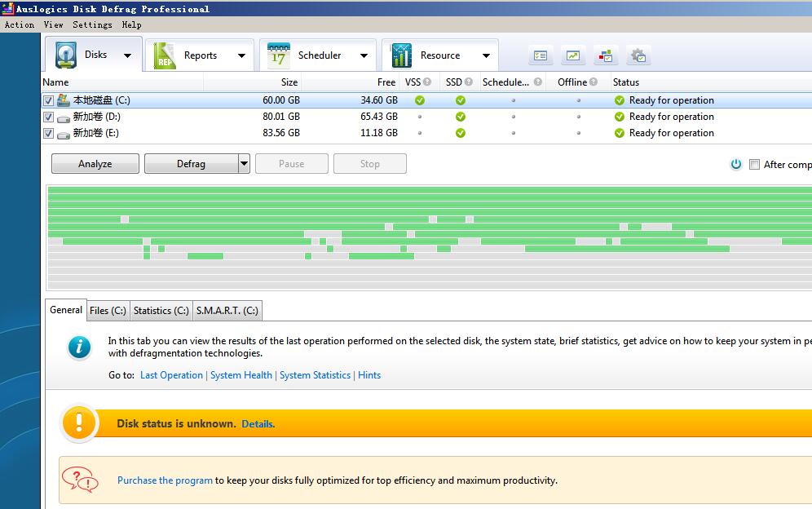Click the yellow exclamation warning icon

tap(79, 423)
